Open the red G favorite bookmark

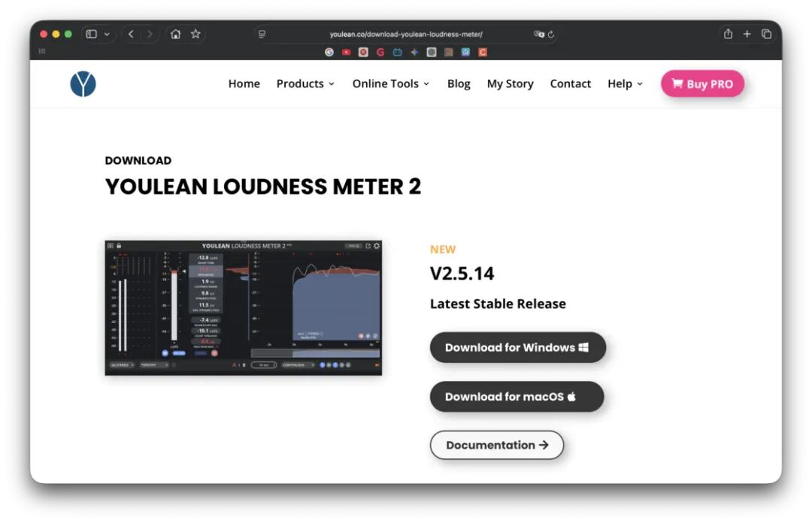pos(380,52)
